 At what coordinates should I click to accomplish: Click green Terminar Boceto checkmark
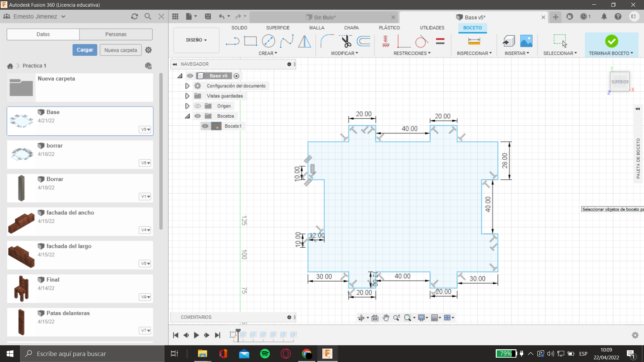pyautogui.click(x=611, y=41)
